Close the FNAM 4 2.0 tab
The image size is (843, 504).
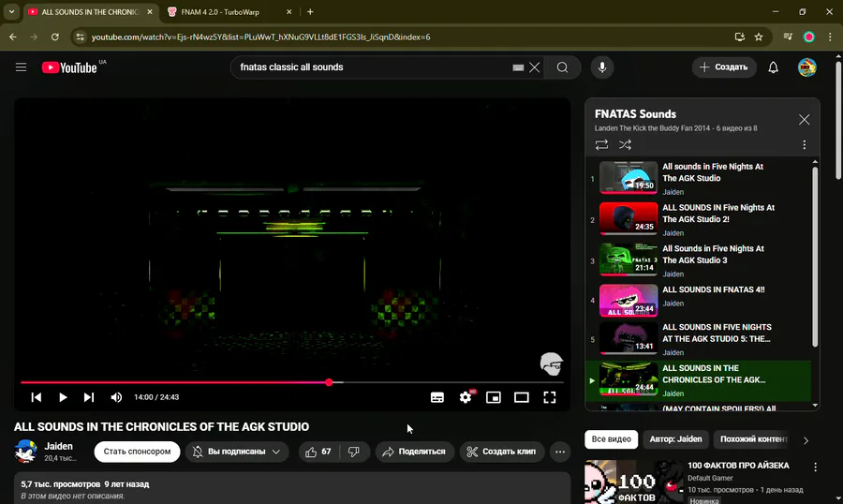(x=288, y=12)
